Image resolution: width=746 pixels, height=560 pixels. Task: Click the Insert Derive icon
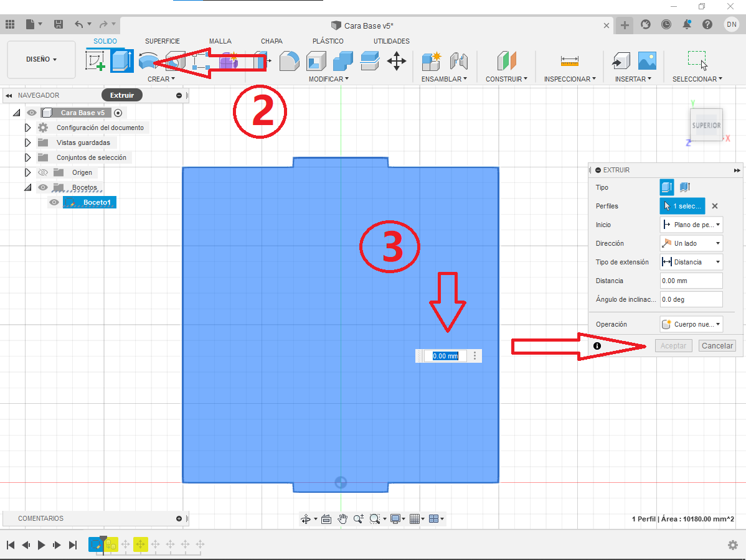point(621,61)
